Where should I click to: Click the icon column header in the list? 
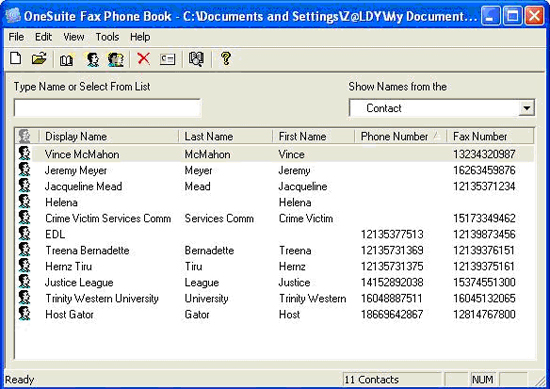pos(27,136)
